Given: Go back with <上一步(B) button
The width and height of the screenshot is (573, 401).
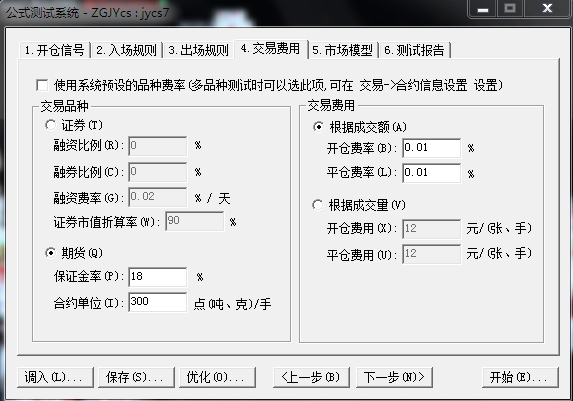Looking at the screenshot, I should [311, 377].
